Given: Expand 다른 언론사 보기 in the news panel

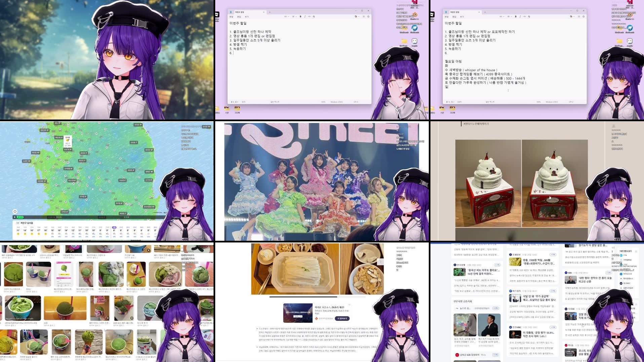Looking at the screenshot, I should click(x=625, y=252).
